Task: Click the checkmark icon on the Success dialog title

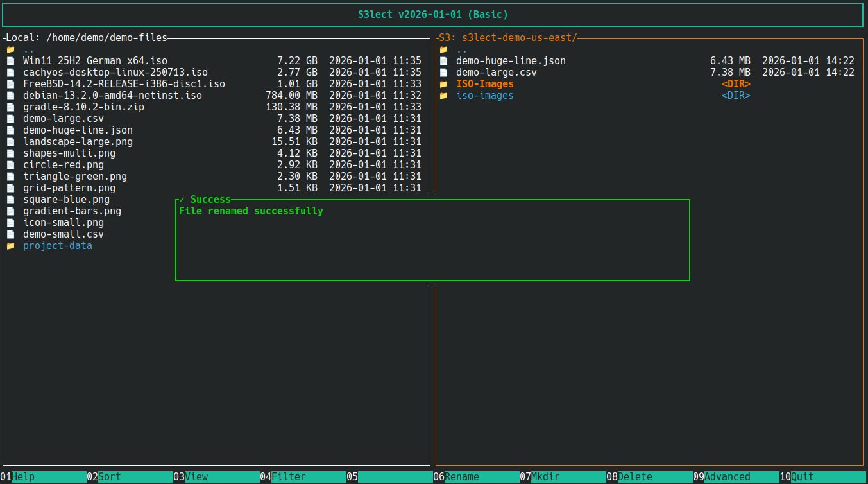Action: click(182, 199)
